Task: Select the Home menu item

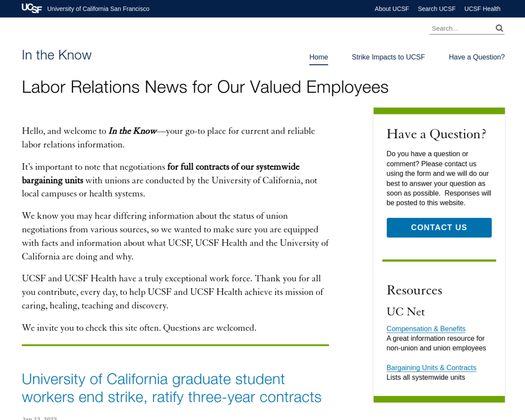Action: coord(319,57)
